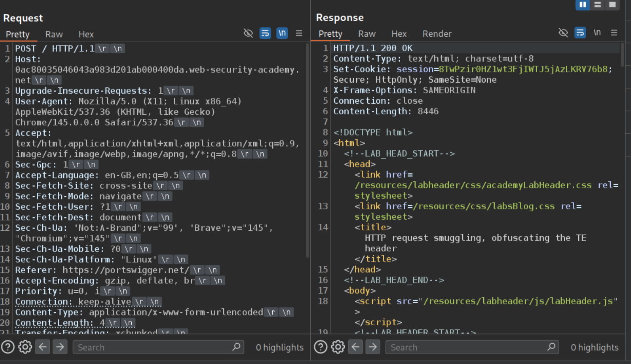Select top-bottom stacked layout icon
This screenshot has width=631, height=364.
click(597, 5)
